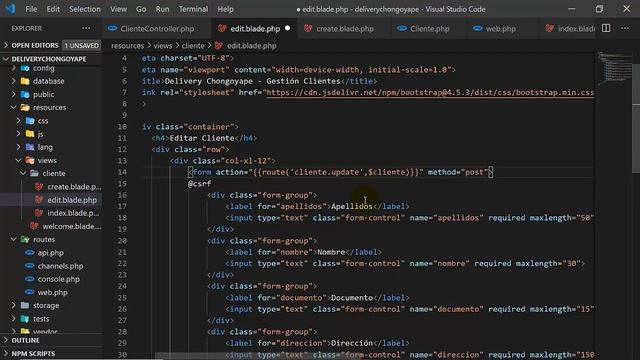The width and height of the screenshot is (640, 360).
Task: Expand the lang folder chevron
Action: [x=19, y=147]
